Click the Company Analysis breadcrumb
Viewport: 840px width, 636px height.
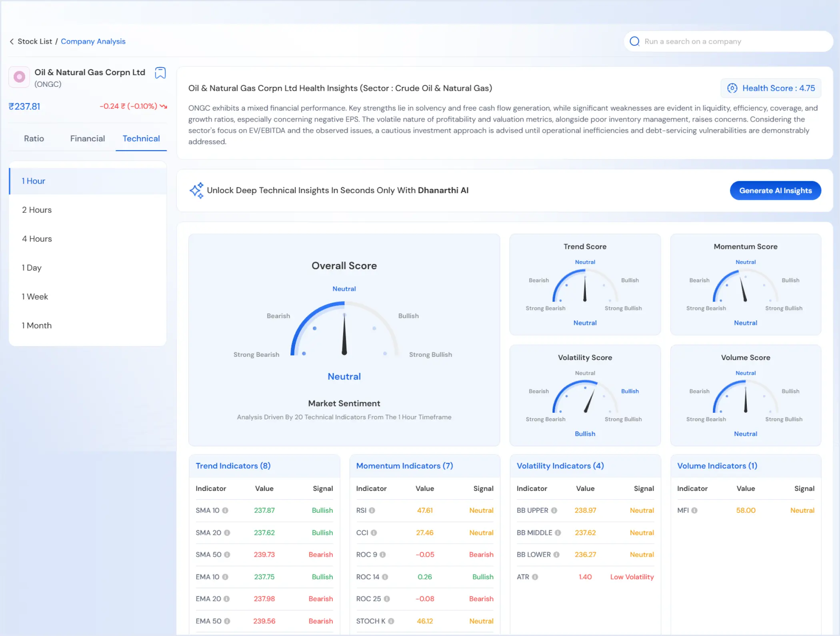93,42
